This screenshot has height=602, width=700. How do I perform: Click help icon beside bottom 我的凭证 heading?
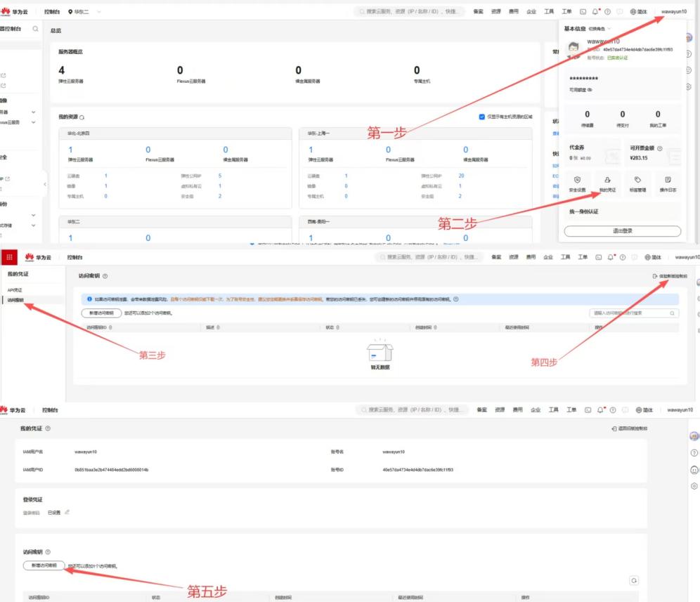click(48, 428)
